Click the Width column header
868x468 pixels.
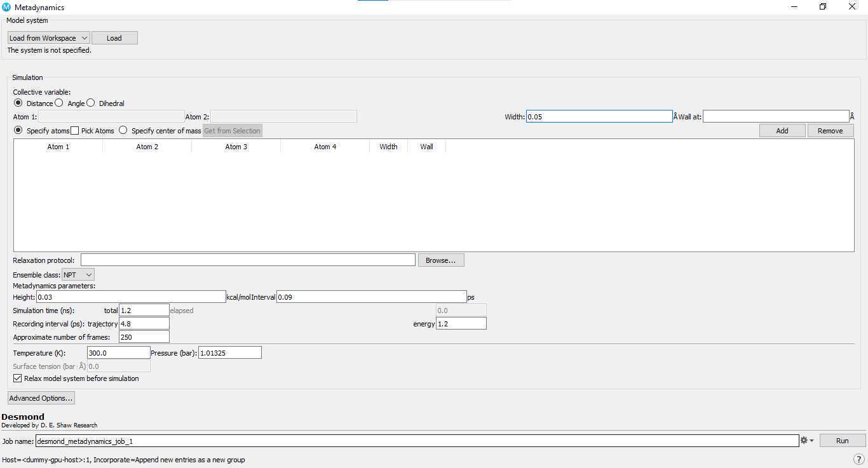click(389, 147)
